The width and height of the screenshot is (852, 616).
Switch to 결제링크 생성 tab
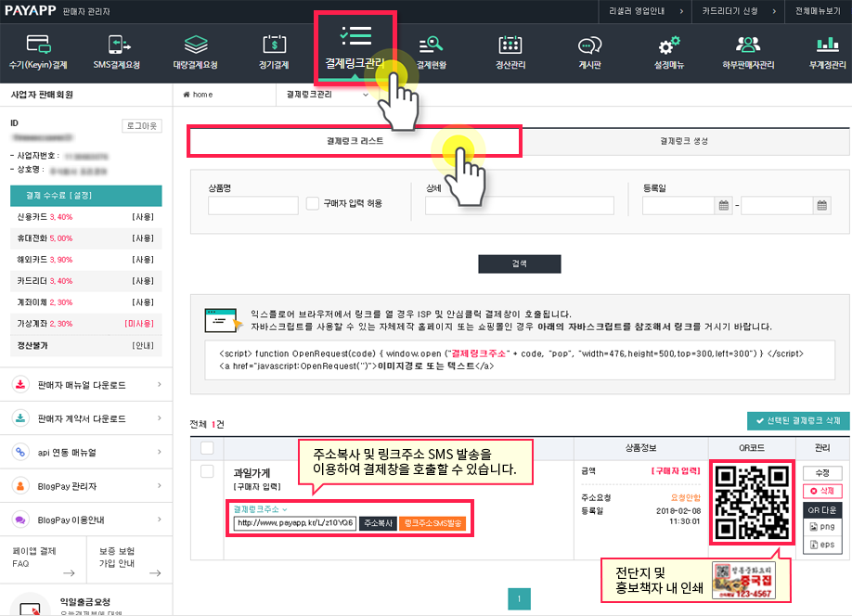(x=684, y=141)
